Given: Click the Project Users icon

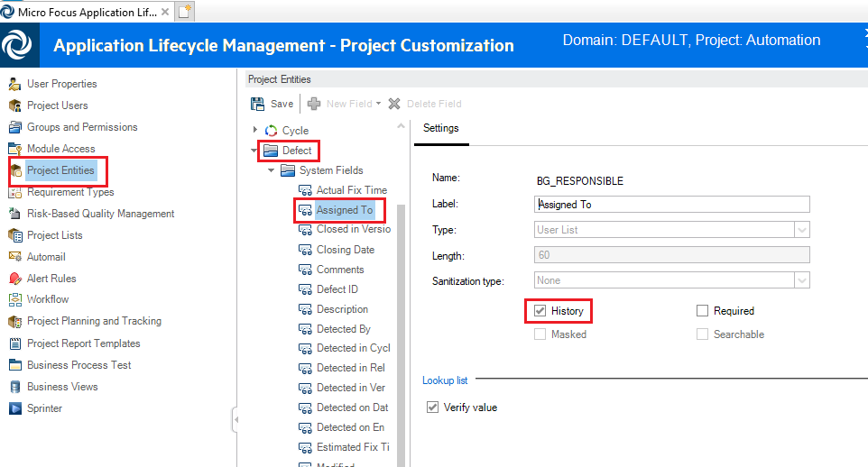Looking at the screenshot, I should pyautogui.click(x=14, y=105).
